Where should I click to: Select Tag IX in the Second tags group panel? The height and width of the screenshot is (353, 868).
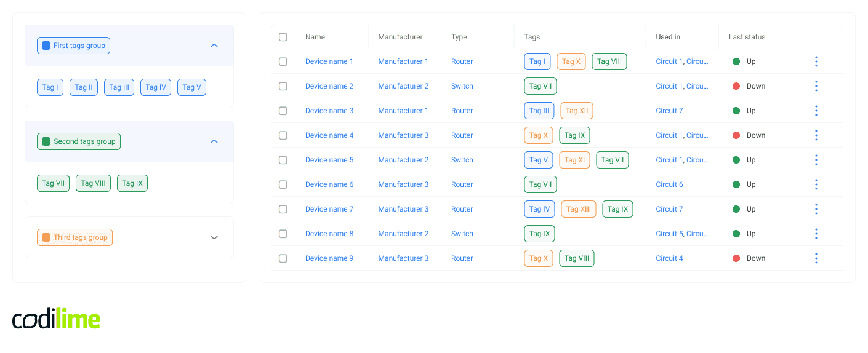[x=132, y=183]
